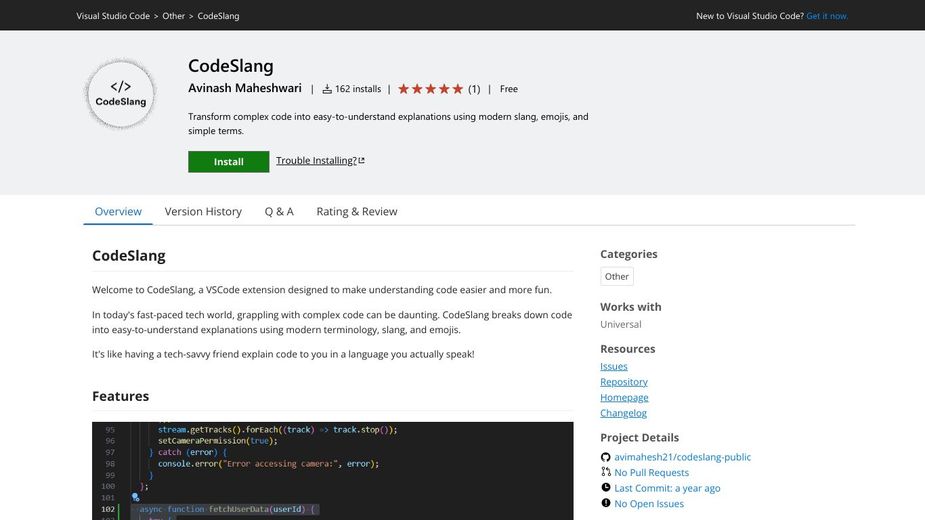The width and height of the screenshot is (925, 520).
Task: Click the Visual Studio Code breadcrumb link
Action: [x=113, y=16]
